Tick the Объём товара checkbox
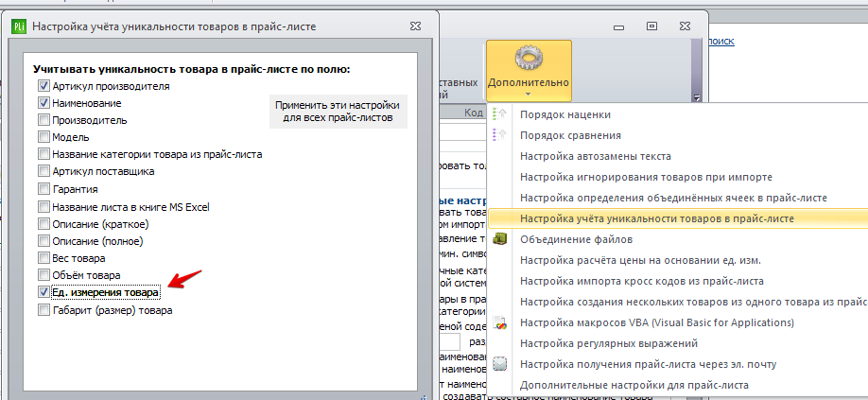 point(43,275)
